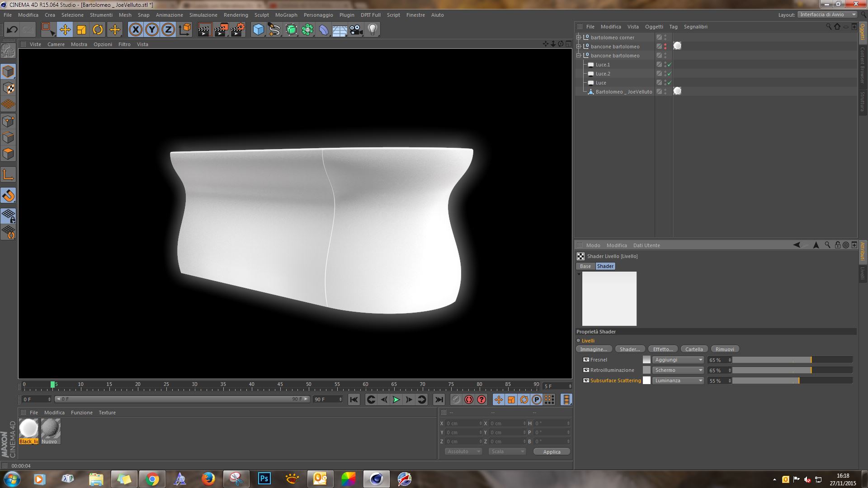Image resolution: width=868 pixels, height=488 pixels.
Task: Toggle visibility of Subsurface Scattering layer
Action: tap(586, 380)
